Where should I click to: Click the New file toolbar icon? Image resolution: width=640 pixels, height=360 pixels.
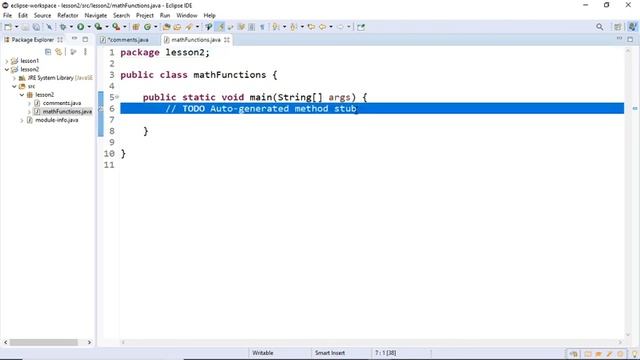[x=8, y=27]
